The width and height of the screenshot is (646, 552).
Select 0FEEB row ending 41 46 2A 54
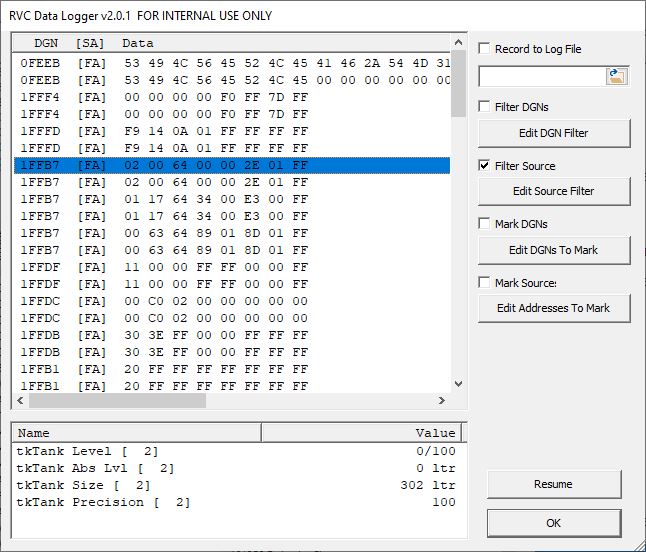click(232, 63)
